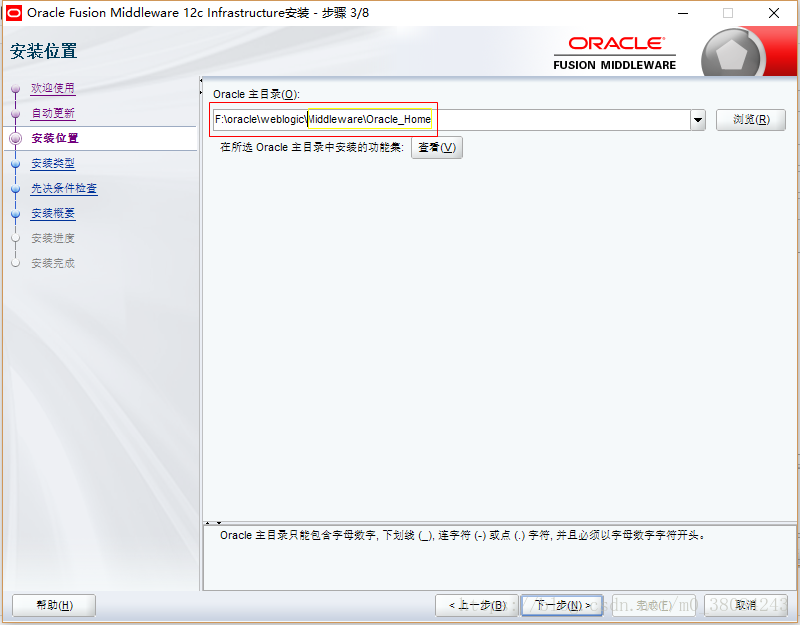800x625 pixels.
Task: Click the Oracle Fusion Middleware logo
Action: [x=615, y=53]
